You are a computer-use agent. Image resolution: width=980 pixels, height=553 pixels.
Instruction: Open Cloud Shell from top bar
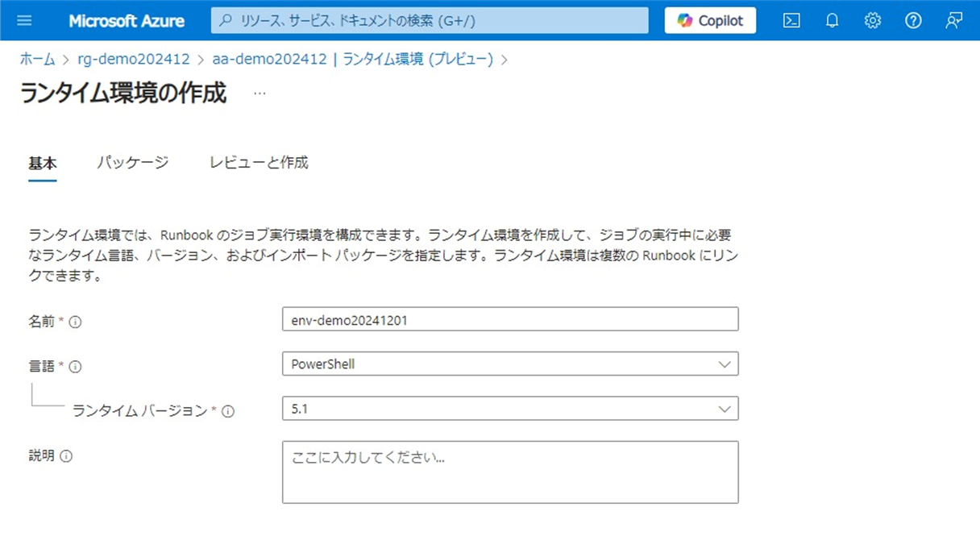pos(791,21)
